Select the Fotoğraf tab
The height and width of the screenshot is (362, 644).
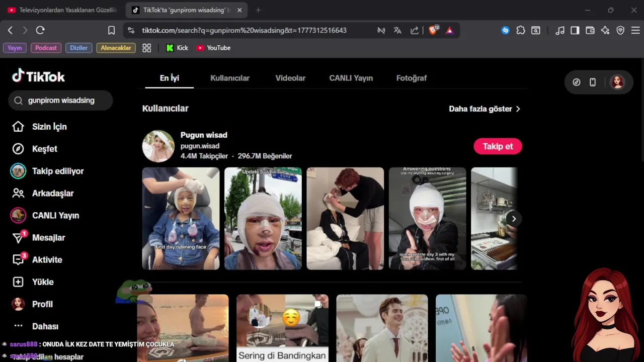coord(412,78)
